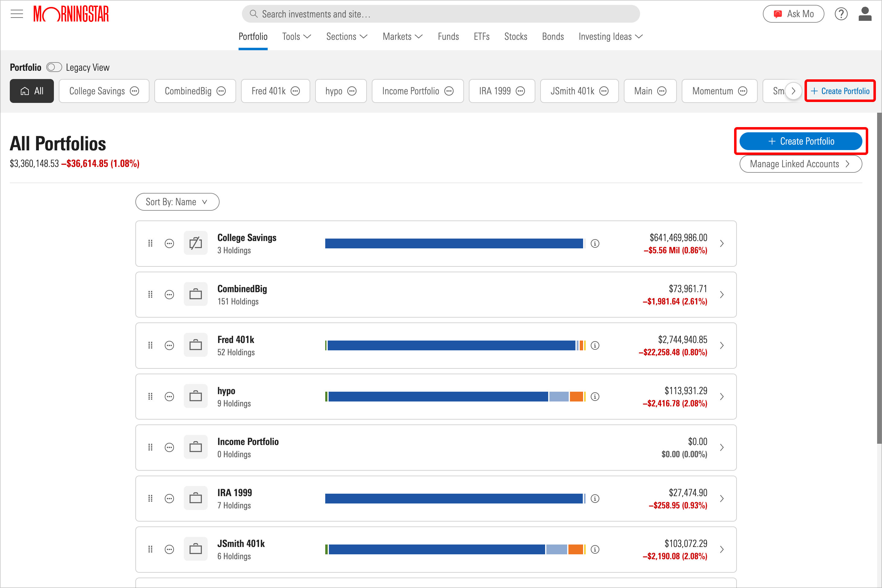Open more options for CombinedBig row
This screenshot has height=588, width=882.
[x=169, y=294]
